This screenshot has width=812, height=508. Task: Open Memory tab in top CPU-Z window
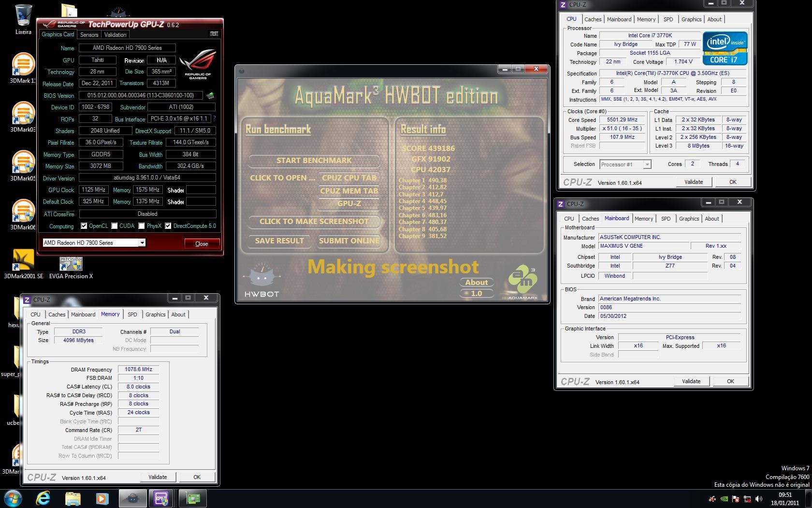[646, 19]
